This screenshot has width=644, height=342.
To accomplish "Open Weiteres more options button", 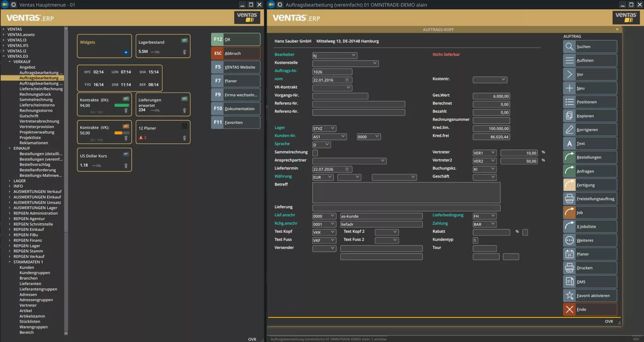I will tap(590, 240).
